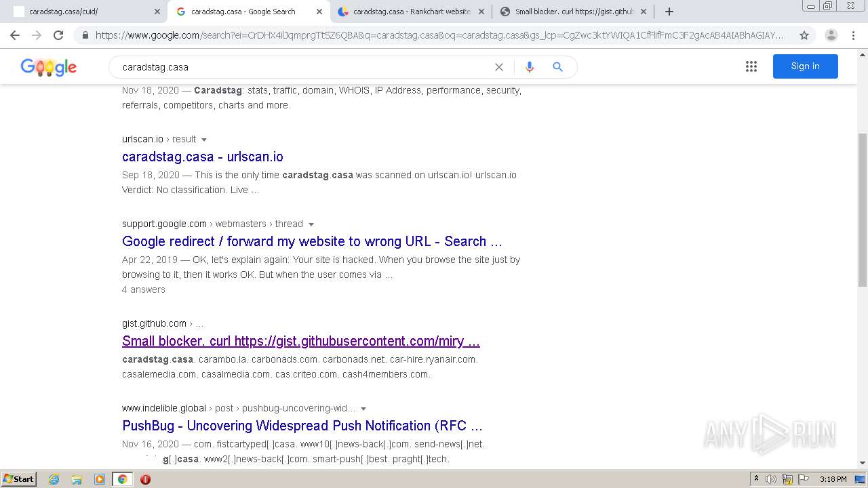Open the Windows Start menu

(x=19, y=479)
